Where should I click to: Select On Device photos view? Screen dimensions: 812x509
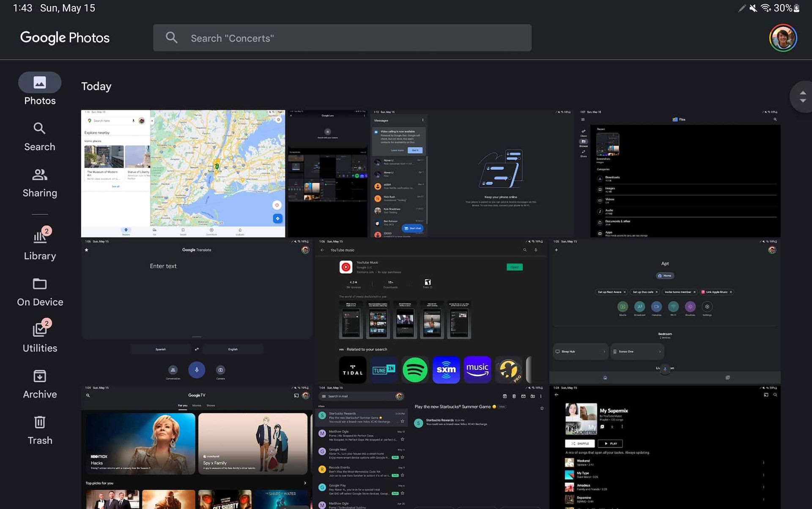(x=40, y=291)
